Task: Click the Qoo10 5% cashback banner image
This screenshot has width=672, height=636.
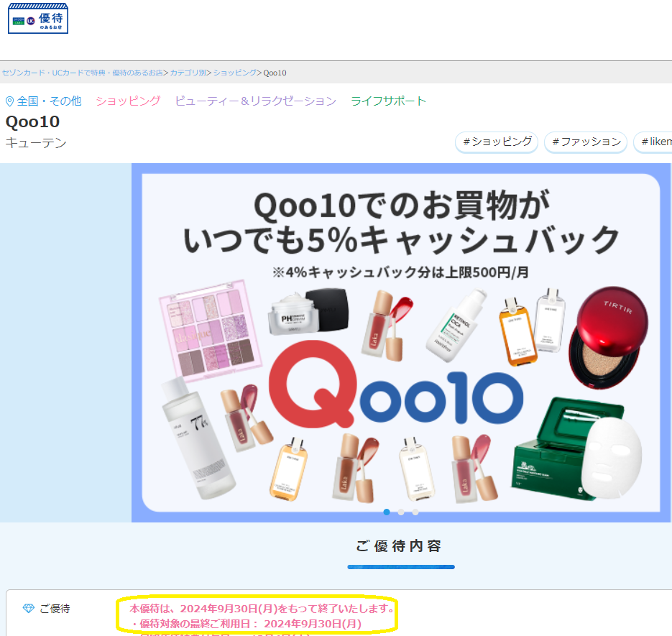Action: click(401, 342)
